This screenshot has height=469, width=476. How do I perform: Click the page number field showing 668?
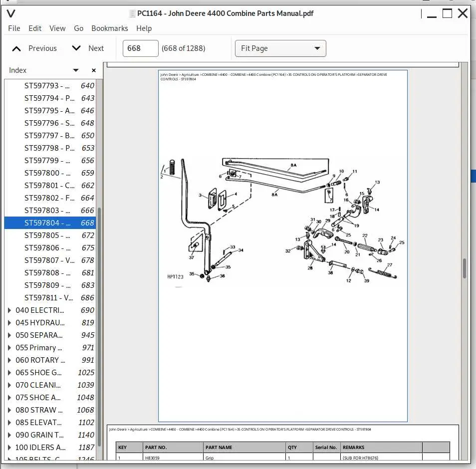pyautogui.click(x=141, y=48)
